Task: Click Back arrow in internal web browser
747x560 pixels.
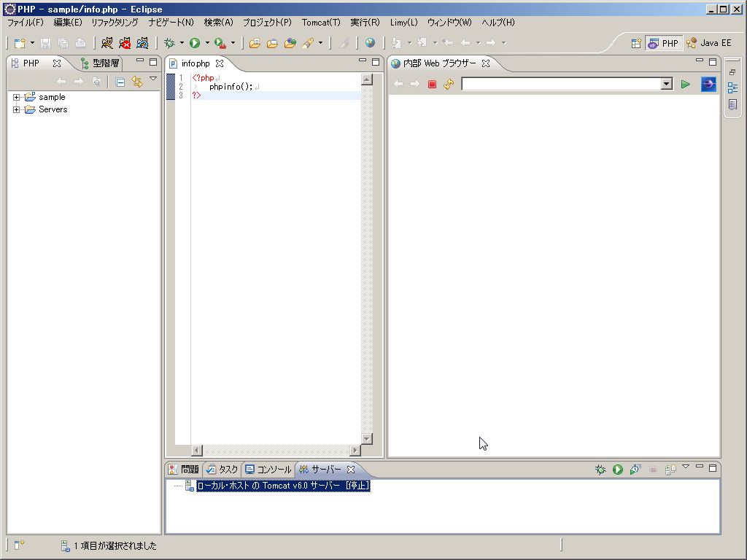Action: click(398, 85)
